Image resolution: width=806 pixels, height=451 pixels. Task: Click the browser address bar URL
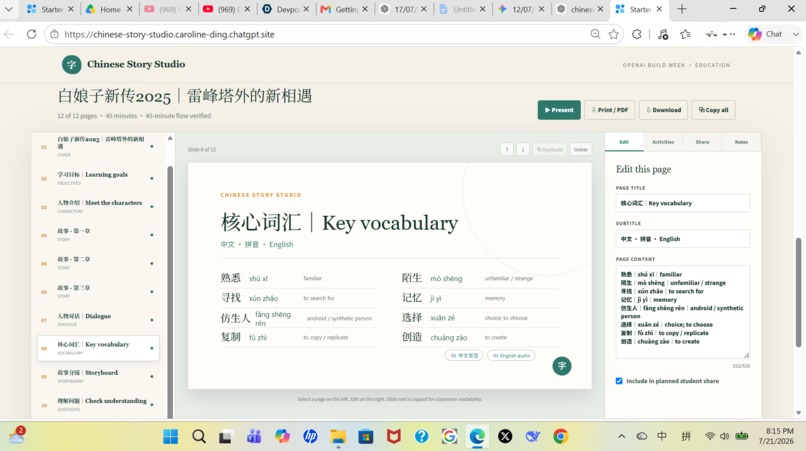coord(169,34)
